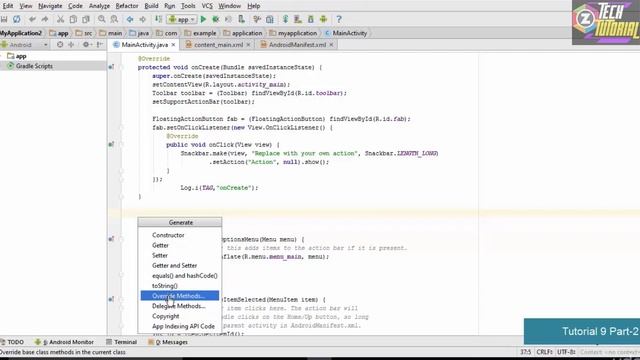
Task: Close the MainActivity.java tab
Action: pyautogui.click(x=173, y=44)
